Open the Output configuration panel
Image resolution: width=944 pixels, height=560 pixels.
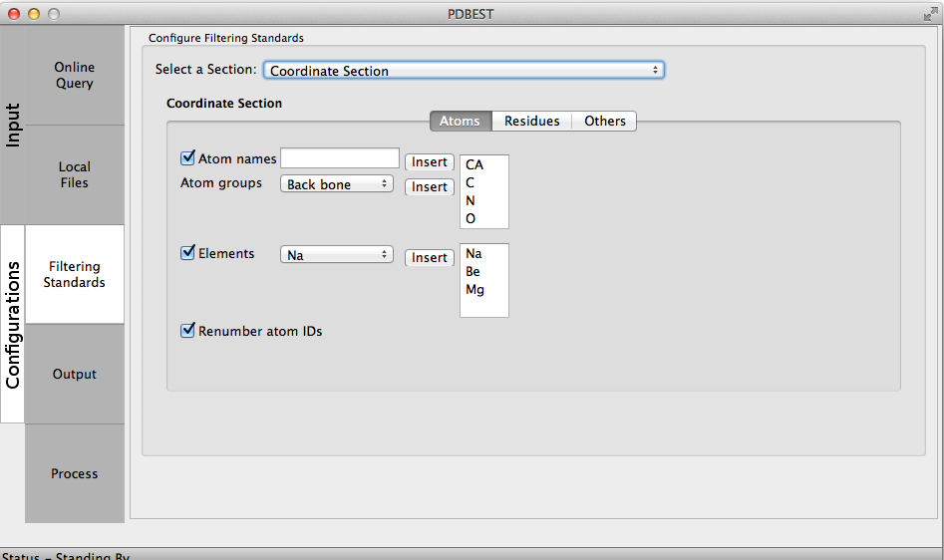pyautogui.click(x=75, y=374)
